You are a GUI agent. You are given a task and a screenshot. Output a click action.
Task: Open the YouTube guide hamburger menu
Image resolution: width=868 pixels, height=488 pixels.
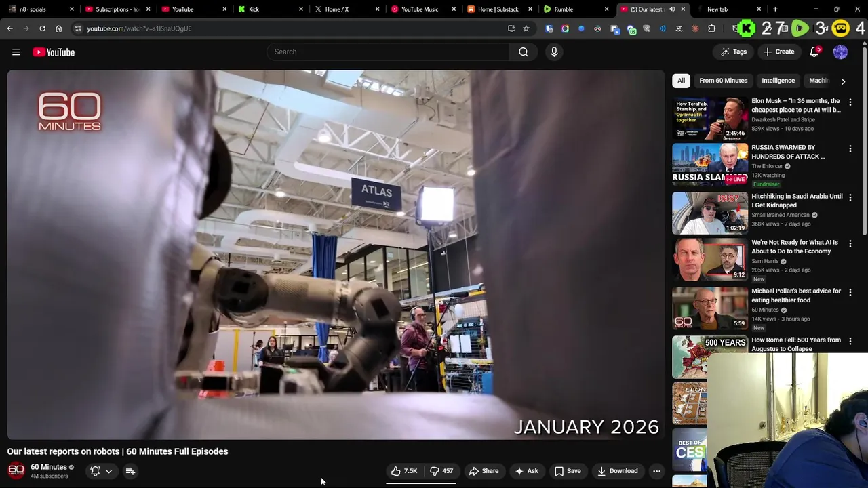coord(16,52)
